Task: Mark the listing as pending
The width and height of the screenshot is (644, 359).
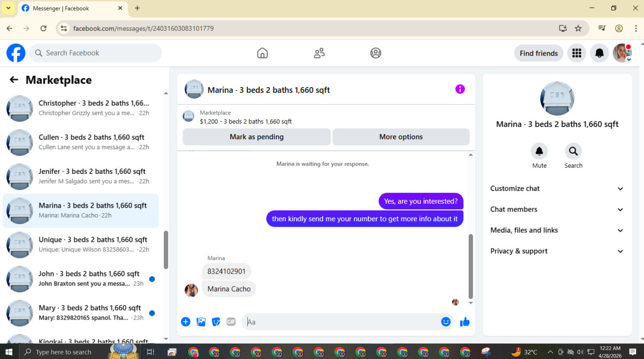Action: 257,137
